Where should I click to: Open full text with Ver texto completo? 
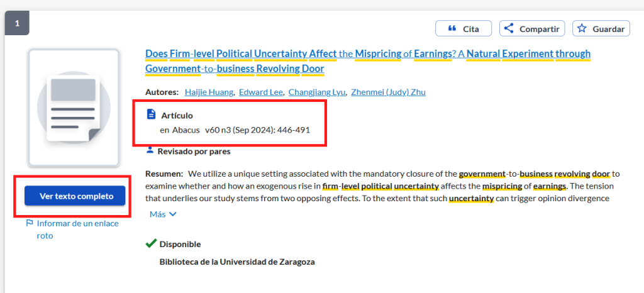click(75, 196)
